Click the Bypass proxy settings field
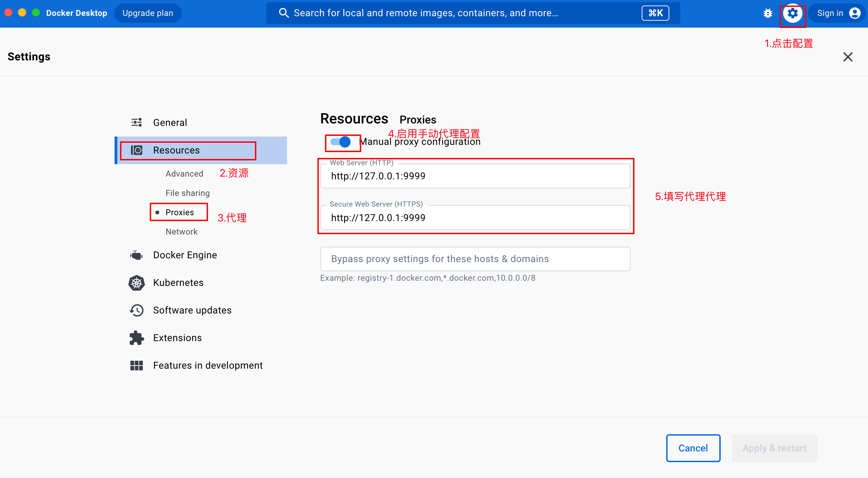 [475, 259]
